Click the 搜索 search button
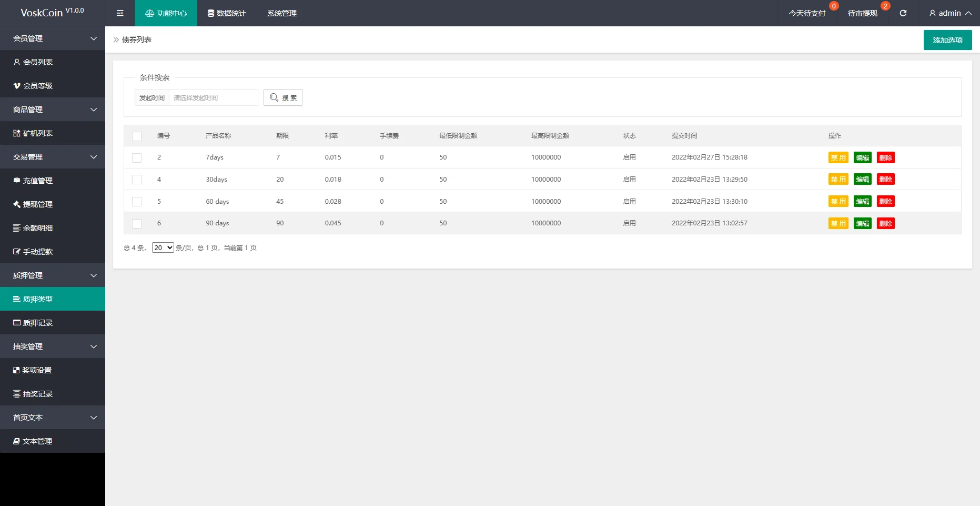980x506 pixels. 283,97
